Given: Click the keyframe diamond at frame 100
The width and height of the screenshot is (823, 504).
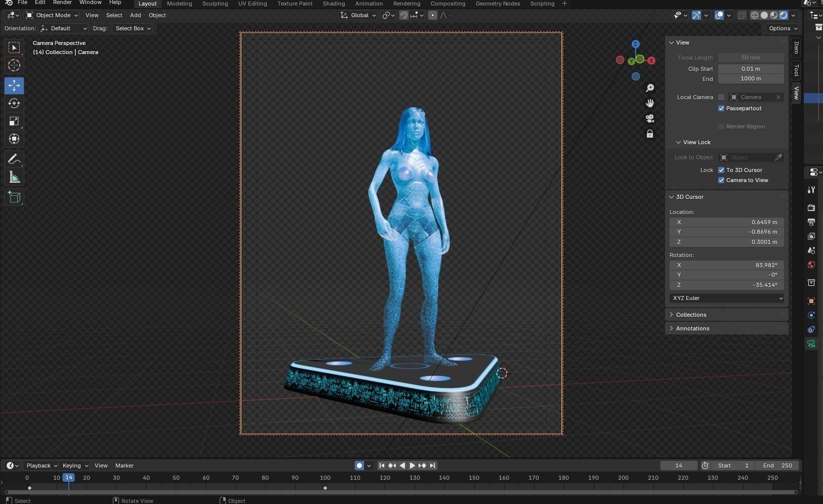Looking at the screenshot, I should [325, 488].
